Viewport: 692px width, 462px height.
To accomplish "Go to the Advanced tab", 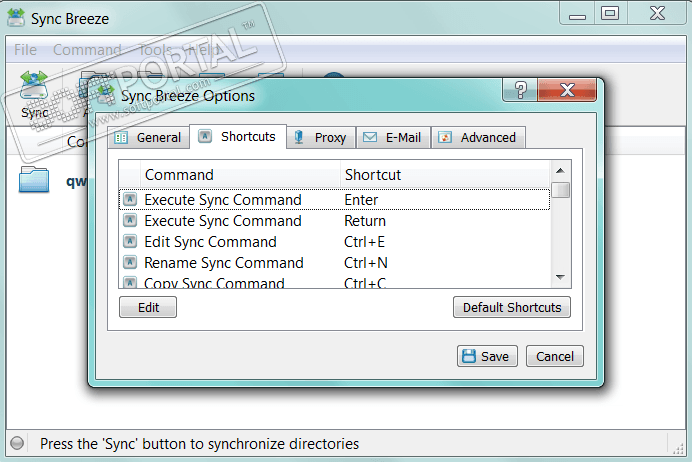I will pyautogui.click(x=478, y=138).
